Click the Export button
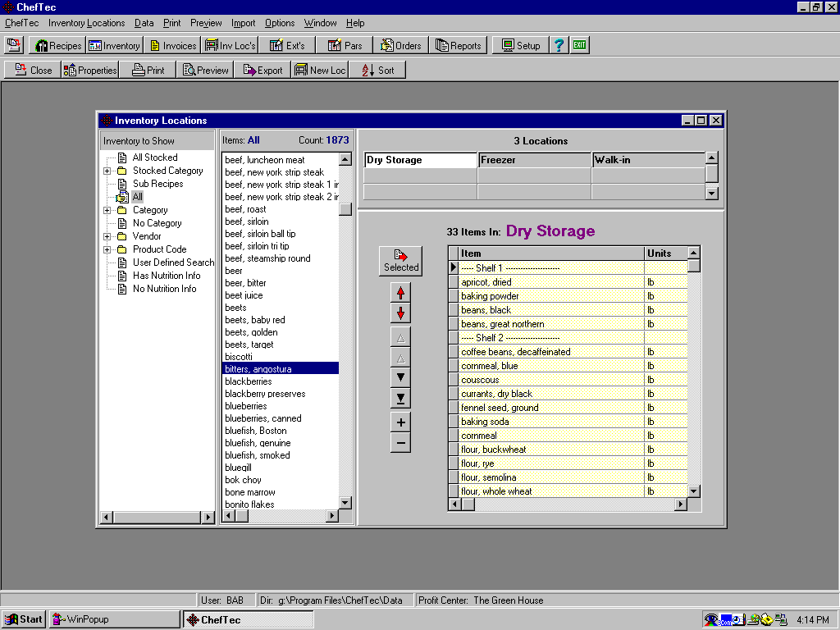The width and height of the screenshot is (840, 630). click(262, 70)
